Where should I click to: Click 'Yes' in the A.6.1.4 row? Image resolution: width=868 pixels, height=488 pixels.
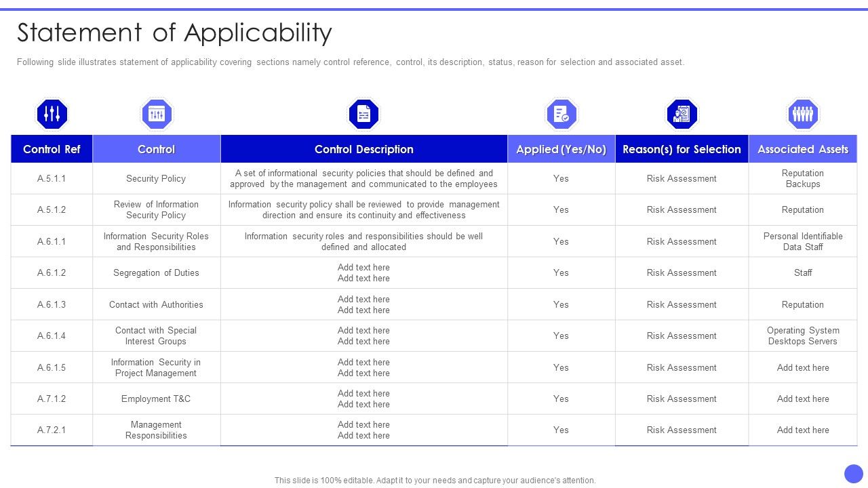pyautogui.click(x=561, y=336)
